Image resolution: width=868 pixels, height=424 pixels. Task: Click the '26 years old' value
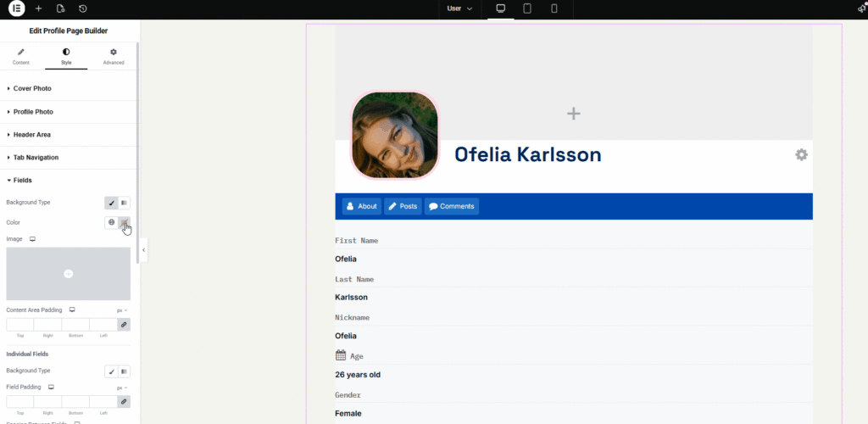[358, 375]
